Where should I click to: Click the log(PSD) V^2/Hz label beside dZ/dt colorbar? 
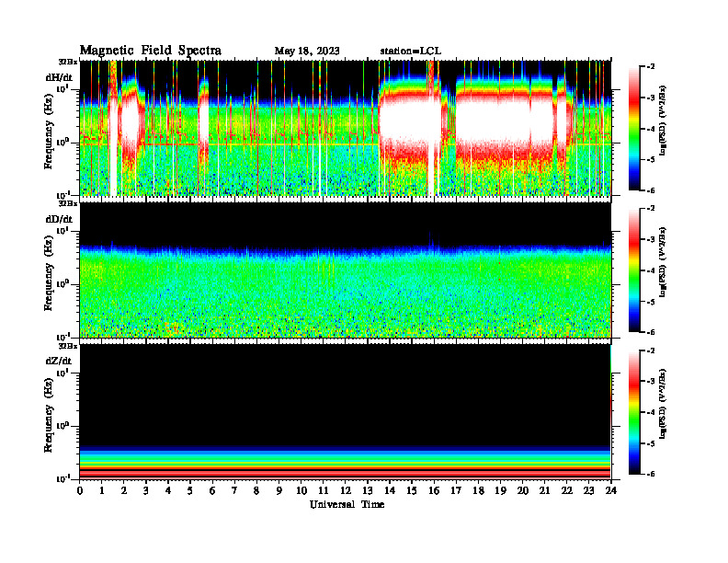(663, 404)
